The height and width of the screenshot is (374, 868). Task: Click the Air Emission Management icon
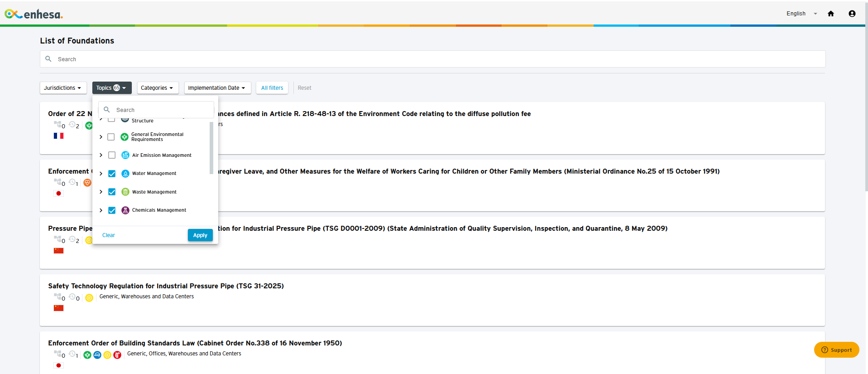click(125, 155)
